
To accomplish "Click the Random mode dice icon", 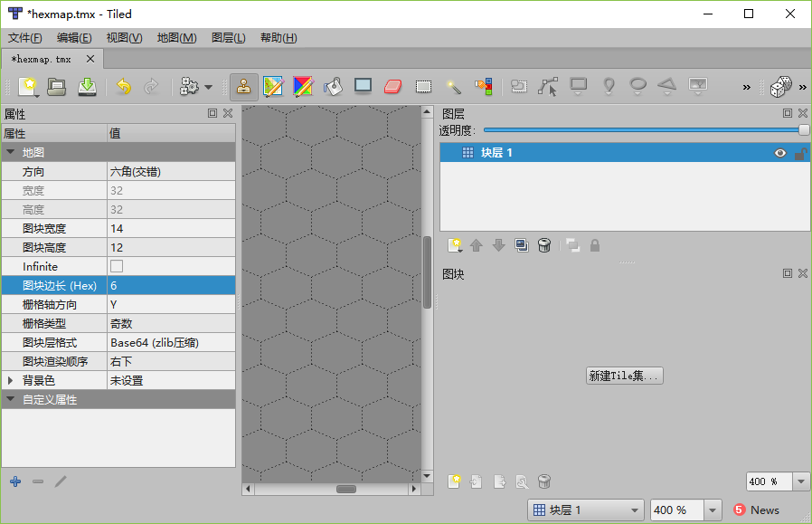I will (x=780, y=87).
